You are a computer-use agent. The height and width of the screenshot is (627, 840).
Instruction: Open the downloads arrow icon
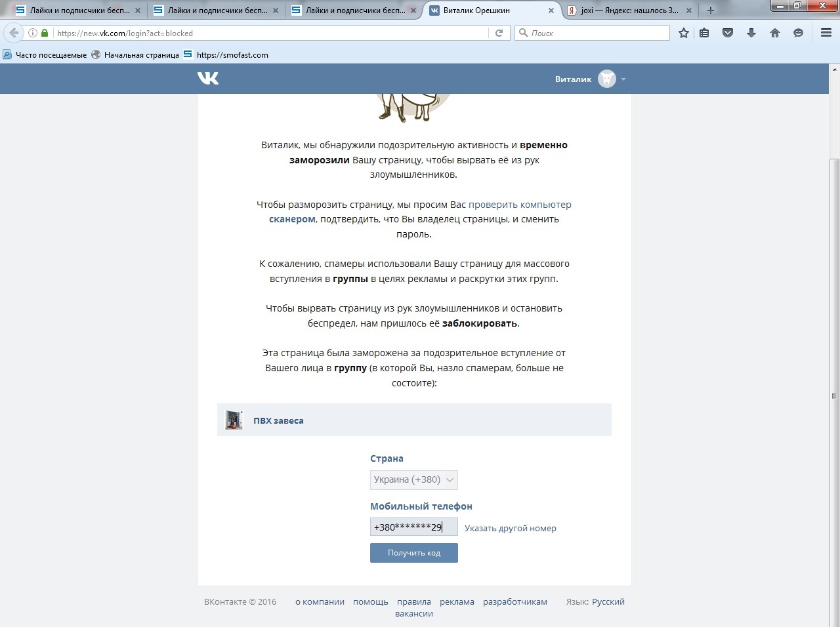[751, 33]
